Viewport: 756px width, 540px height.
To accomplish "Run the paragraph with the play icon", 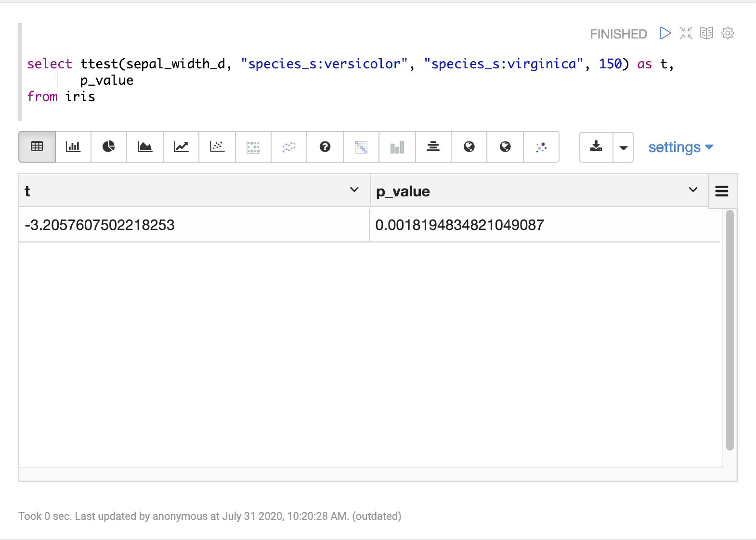I will [665, 33].
